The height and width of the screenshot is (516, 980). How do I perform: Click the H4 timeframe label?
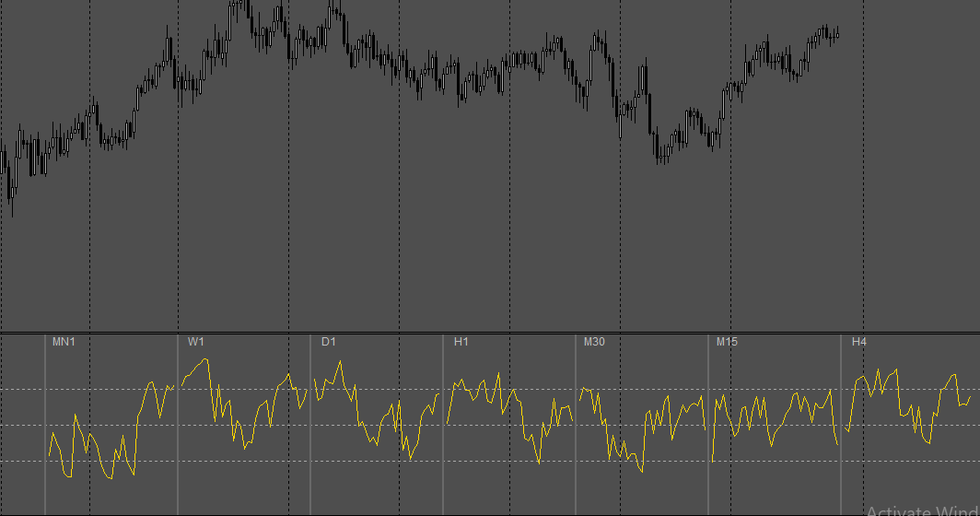pos(859,342)
